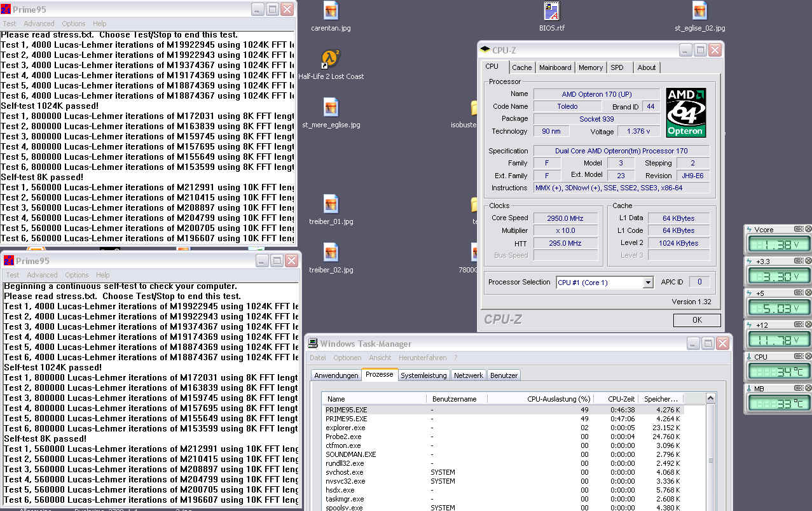
Task: Open the Ansicht menu in Task-Manager
Action: pos(380,358)
